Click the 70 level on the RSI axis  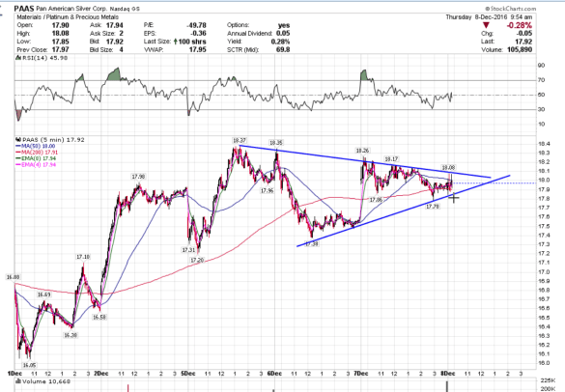[541, 80]
